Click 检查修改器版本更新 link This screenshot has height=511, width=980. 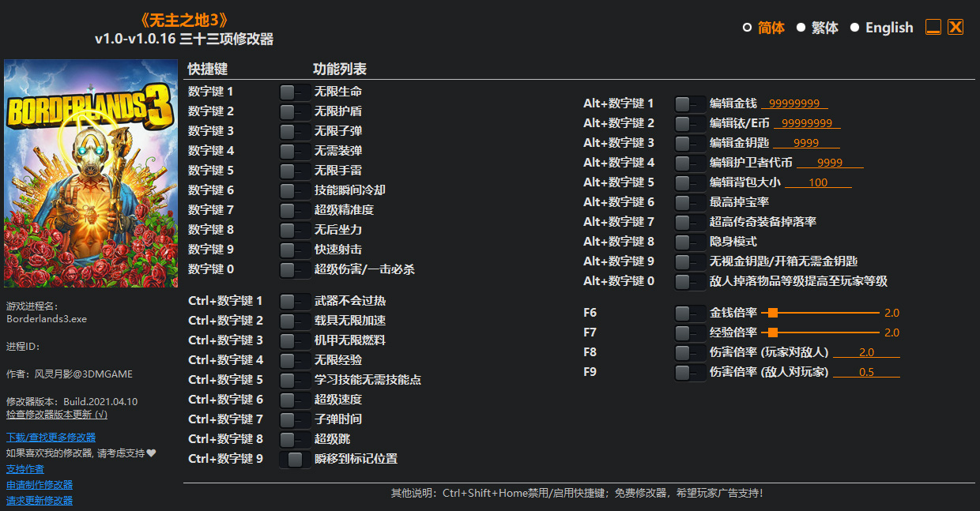coord(57,414)
